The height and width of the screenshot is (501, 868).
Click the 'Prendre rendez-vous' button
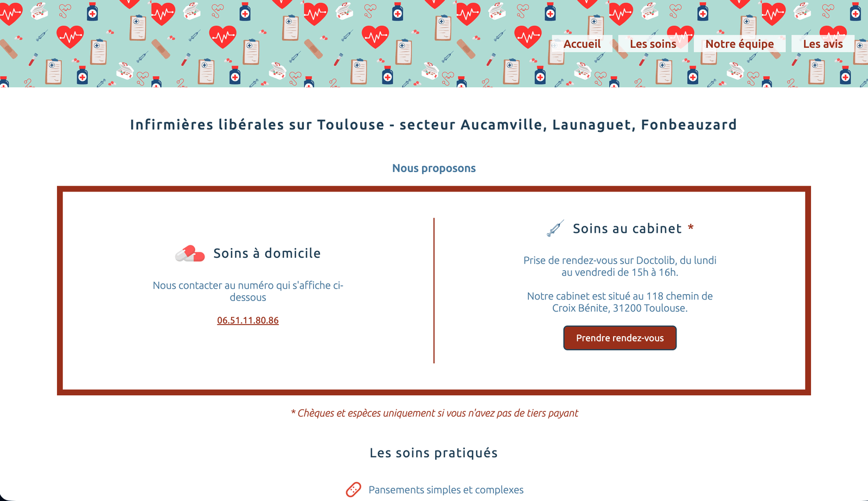coord(620,338)
